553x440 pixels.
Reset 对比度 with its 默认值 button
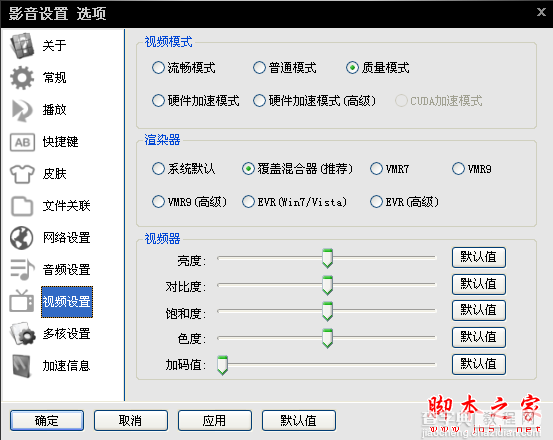479,284
